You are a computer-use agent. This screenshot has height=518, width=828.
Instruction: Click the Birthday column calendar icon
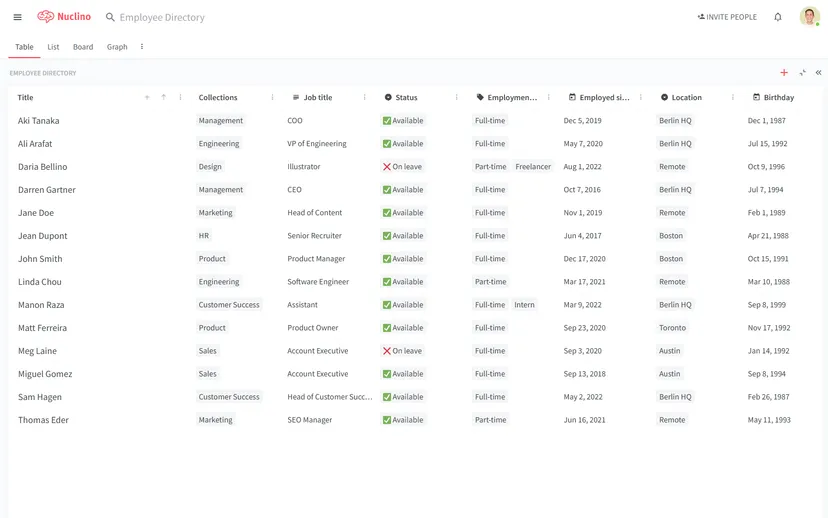[x=756, y=97]
